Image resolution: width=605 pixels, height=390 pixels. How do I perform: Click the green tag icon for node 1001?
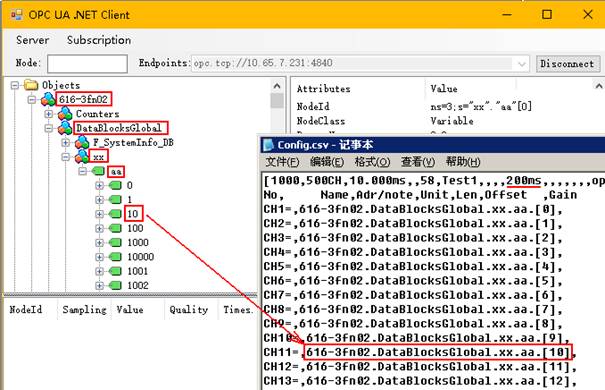[115, 271]
